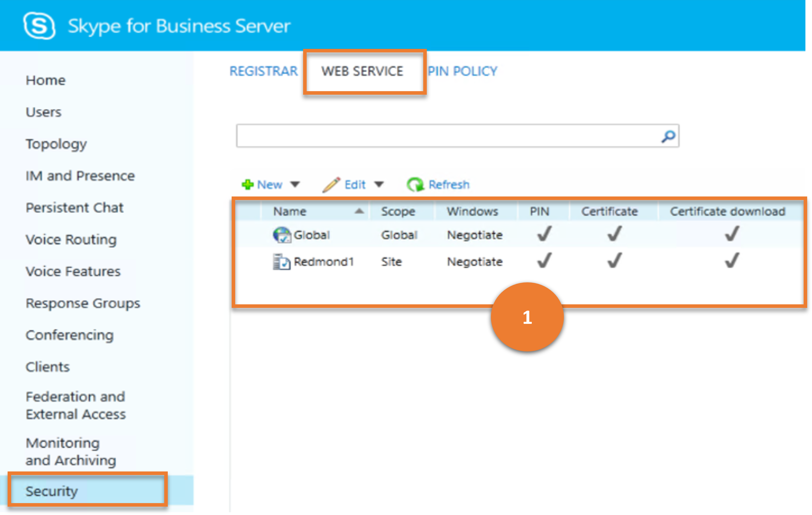Select the Redmond1 policy name
The height and width of the screenshot is (515, 812).
click(324, 262)
